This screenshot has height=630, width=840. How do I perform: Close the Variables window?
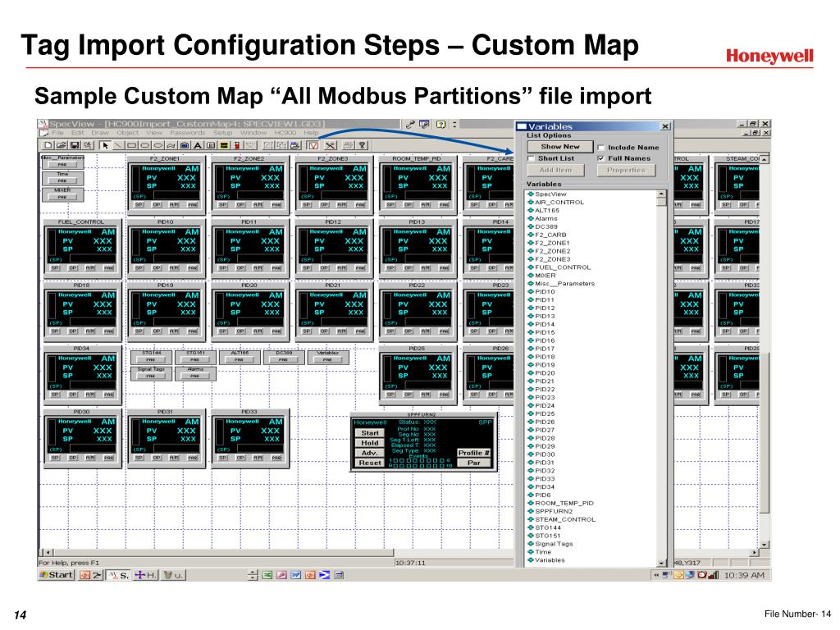pos(664,126)
